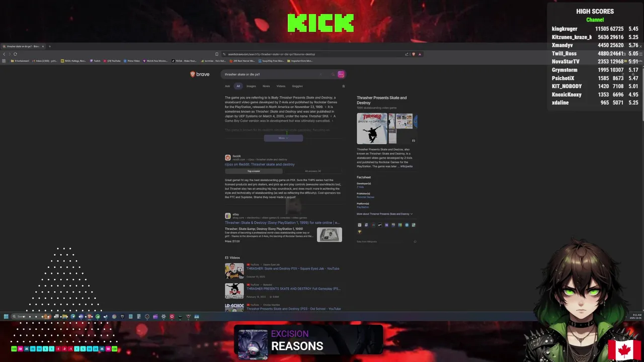Open image gallery icon in infobox

[x=414, y=141]
